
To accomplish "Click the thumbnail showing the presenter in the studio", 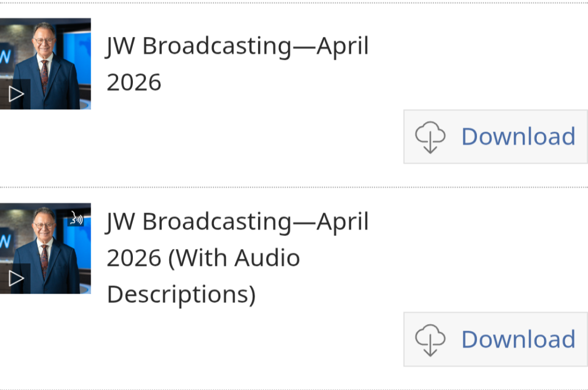I will 46,63.
